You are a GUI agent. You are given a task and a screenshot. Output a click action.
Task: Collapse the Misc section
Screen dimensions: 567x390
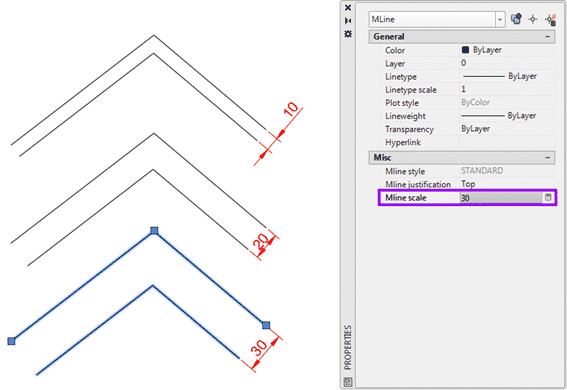coord(547,158)
